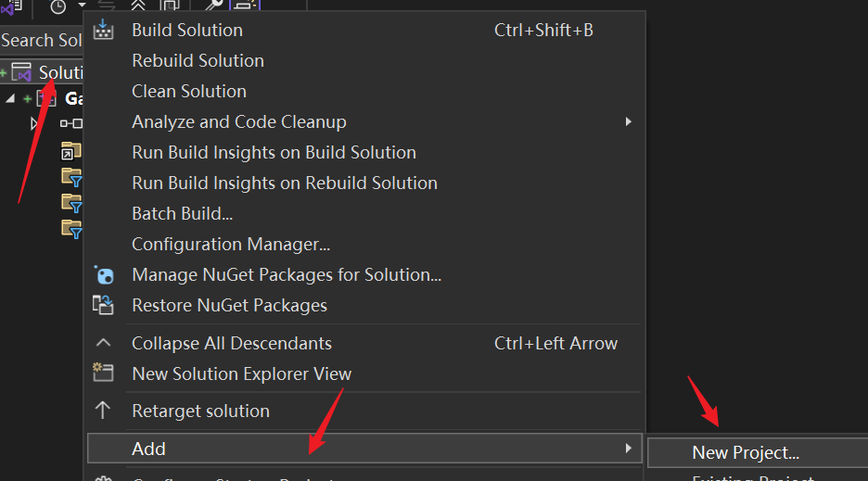Image resolution: width=868 pixels, height=481 pixels.
Task: Open the dropdown arrow beside the clock icon
Action: point(82,6)
